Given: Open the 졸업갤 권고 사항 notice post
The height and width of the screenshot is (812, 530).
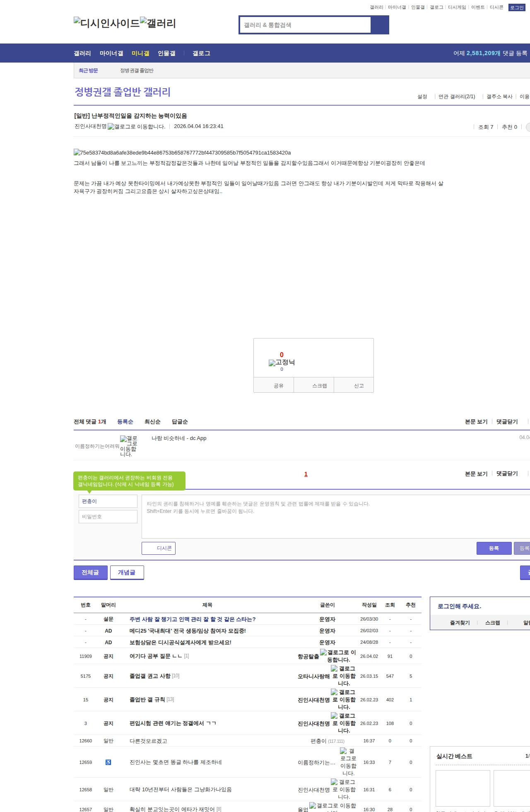Looking at the screenshot, I should pyautogui.click(x=150, y=676).
